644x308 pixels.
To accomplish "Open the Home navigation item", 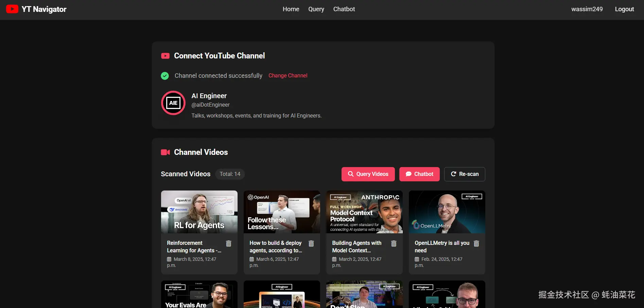I will tap(291, 9).
